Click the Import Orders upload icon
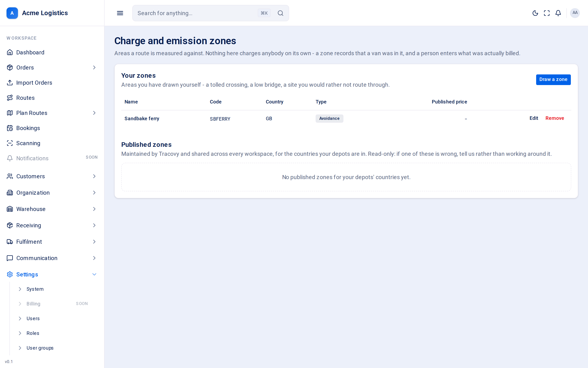Viewport: 588px width, 368px height. [10, 83]
